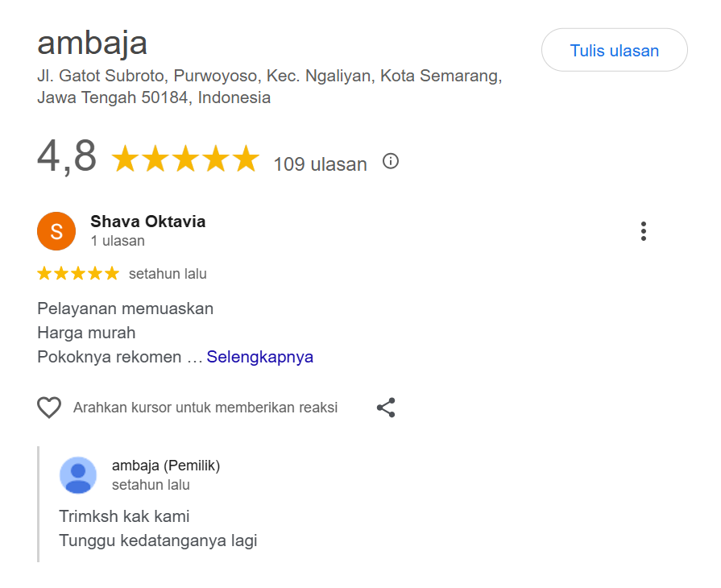The height and width of the screenshot is (588, 721).
Task: Open Shava Oktavia's profile name link
Action: click(x=148, y=222)
